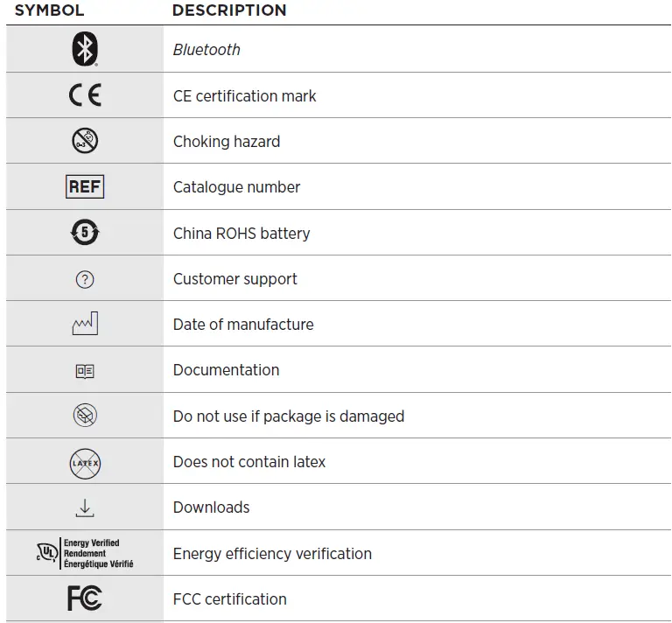Viewport: 672px width, 623px height.
Task: Click the "Energy efficiency verification" description
Action: (272, 554)
